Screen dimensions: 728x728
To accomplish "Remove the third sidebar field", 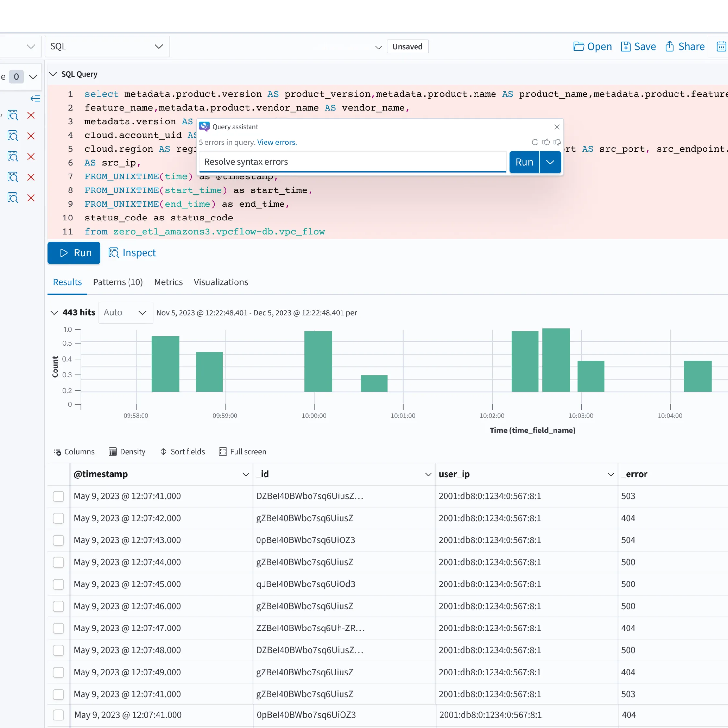I will pyautogui.click(x=31, y=156).
